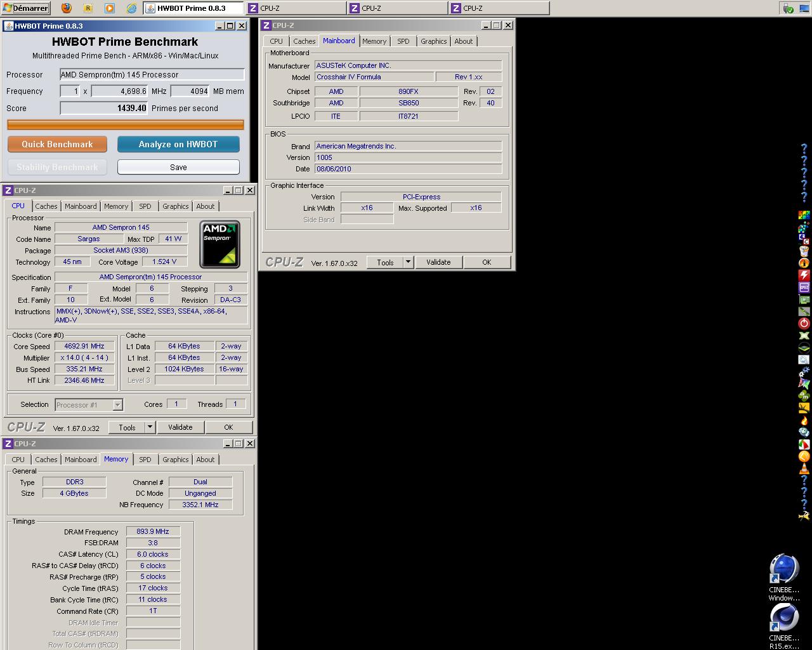This screenshot has width=812, height=650.
Task: Activate the third CPU-Z taskbar button
Action: tap(499, 8)
